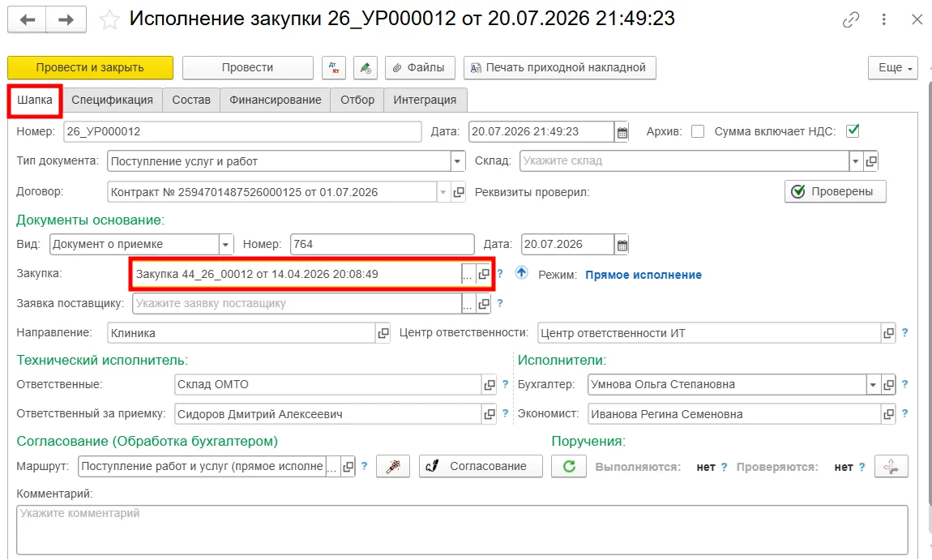The image size is (932, 560).
Task: Open the Заявка поставщику form icon
Action: tap(484, 304)
